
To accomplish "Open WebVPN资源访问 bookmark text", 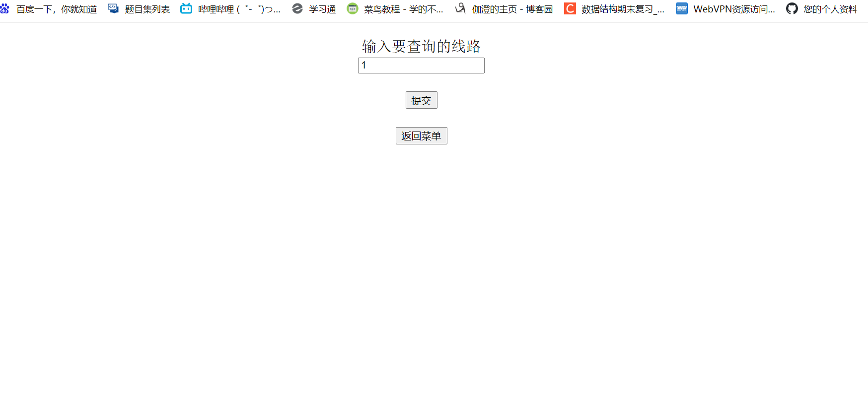I will (x=734, y=9).
